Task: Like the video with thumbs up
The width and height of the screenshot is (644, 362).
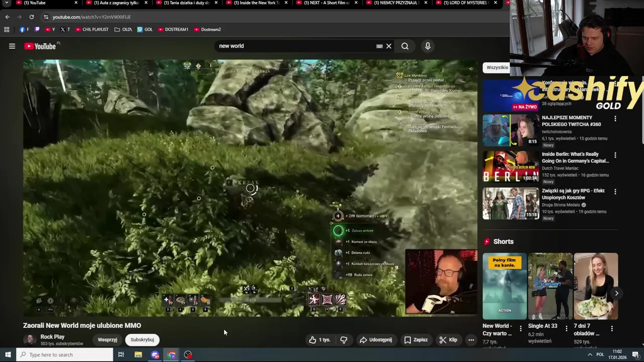Action: pos(319,340)
